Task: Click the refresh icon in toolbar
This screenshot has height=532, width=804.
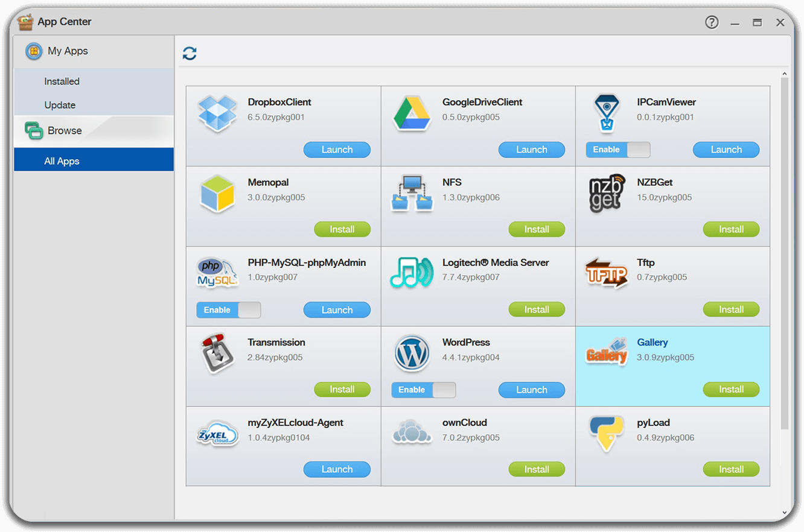Action: coord(190,53)
